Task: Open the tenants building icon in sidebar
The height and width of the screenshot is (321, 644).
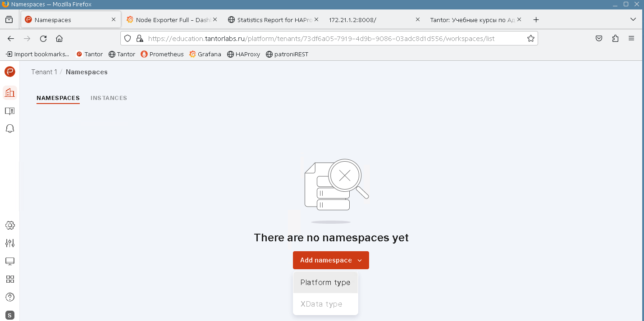Action: [9, 93]
